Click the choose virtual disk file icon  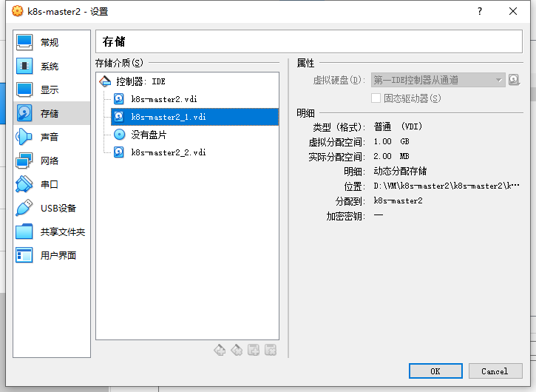[515, 80]
